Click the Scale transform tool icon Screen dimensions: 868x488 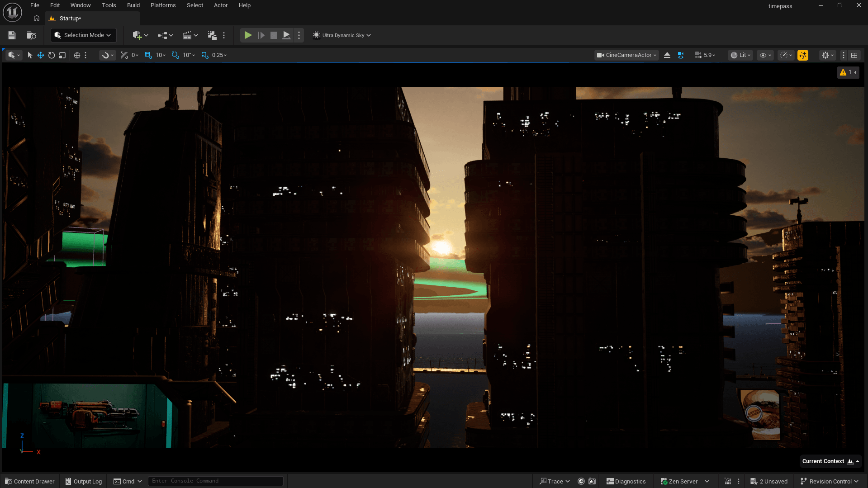tap(62, 55)
